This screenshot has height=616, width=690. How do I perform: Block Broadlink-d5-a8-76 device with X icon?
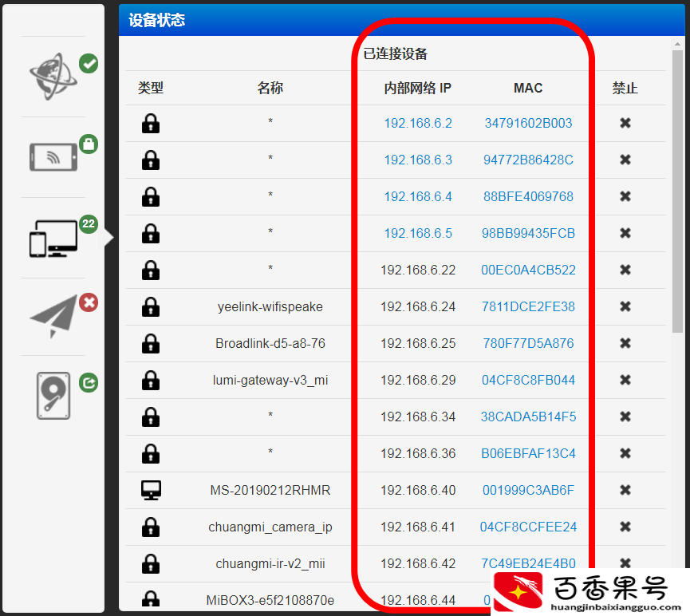625,343
